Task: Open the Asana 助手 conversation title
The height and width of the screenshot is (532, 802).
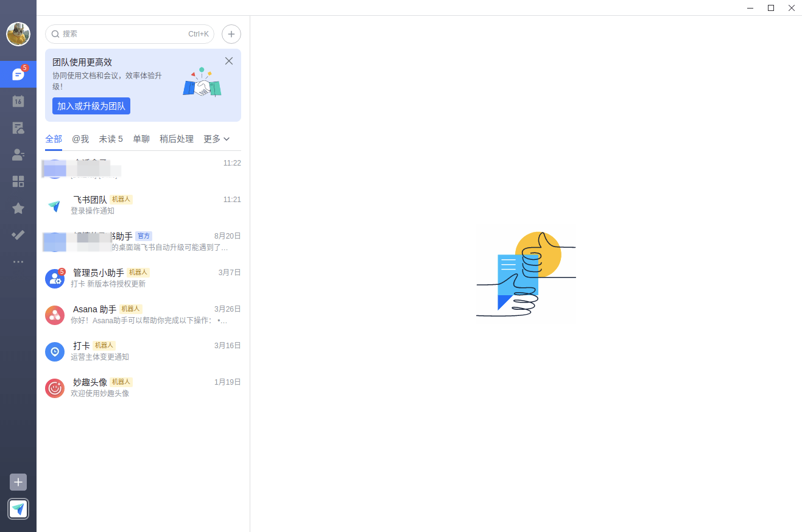Action: point(94,309)
